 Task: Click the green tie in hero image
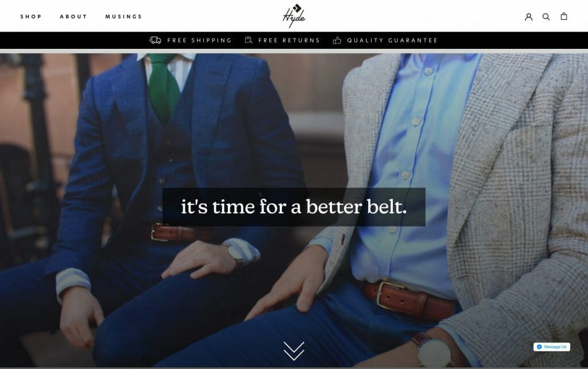[163, 88]
